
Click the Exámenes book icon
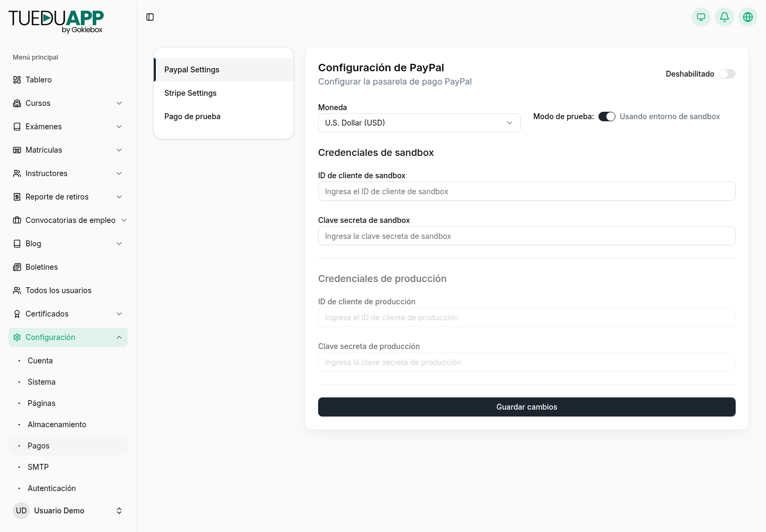pos(17,127)
